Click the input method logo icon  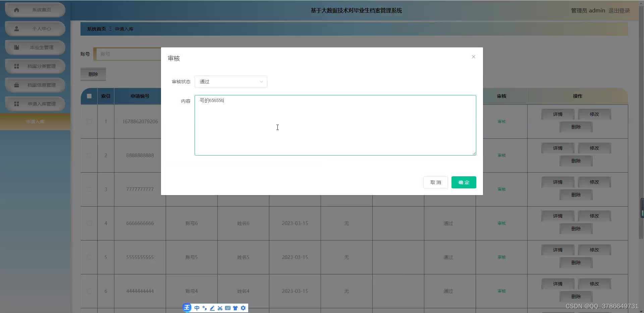click(187, 308)
